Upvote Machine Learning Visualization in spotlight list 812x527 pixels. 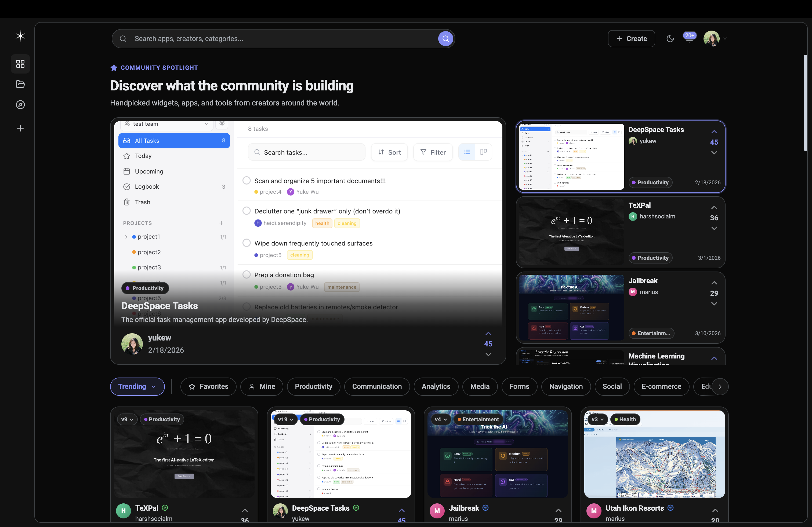714,358
